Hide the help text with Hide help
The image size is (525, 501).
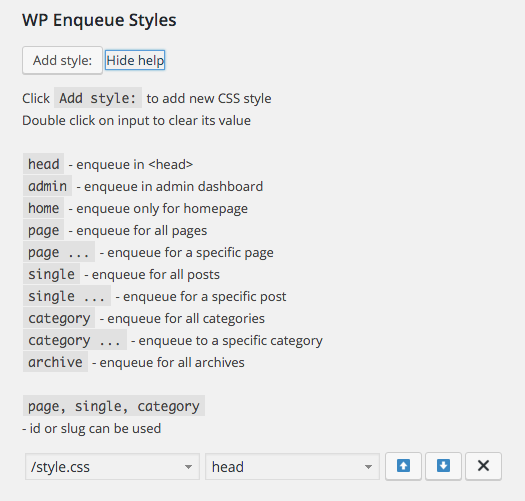point(135,60)
